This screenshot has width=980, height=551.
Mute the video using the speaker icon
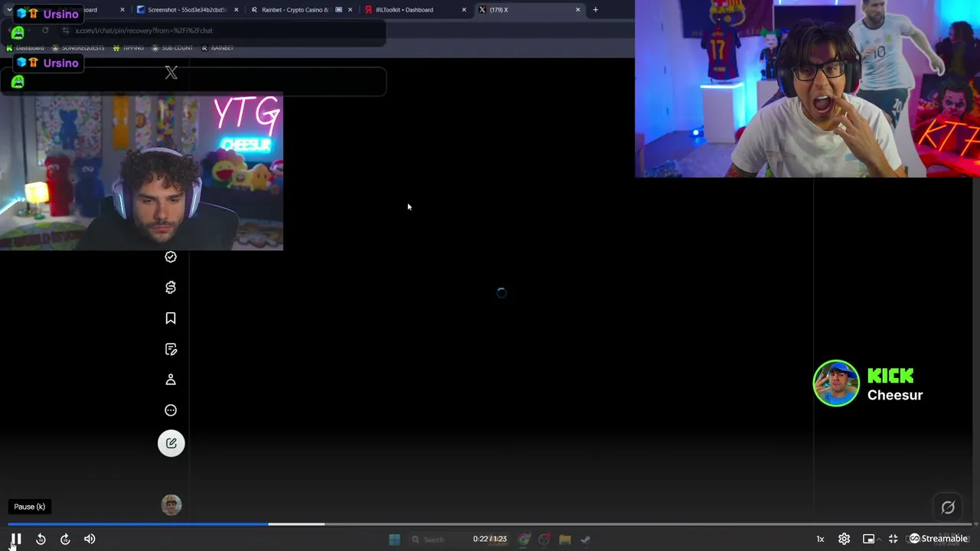(90, 539)
